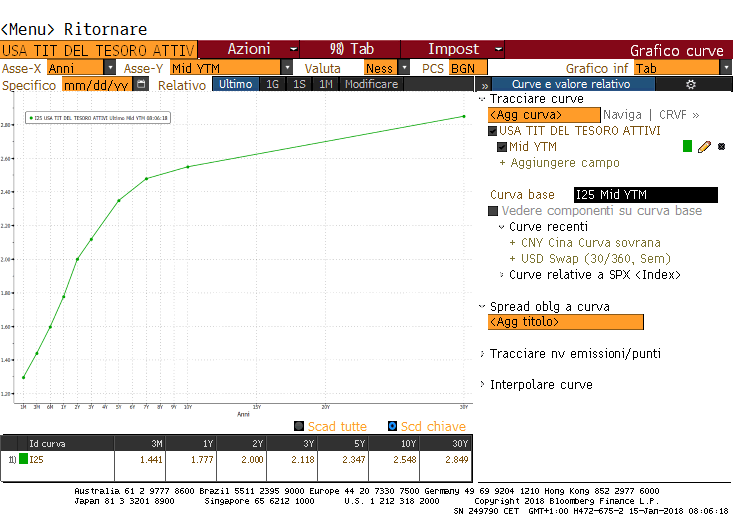This screenshot has width=736, height=530.
Task: Open the Valuta Ness dropdown
Action: (x=404, y=68)
